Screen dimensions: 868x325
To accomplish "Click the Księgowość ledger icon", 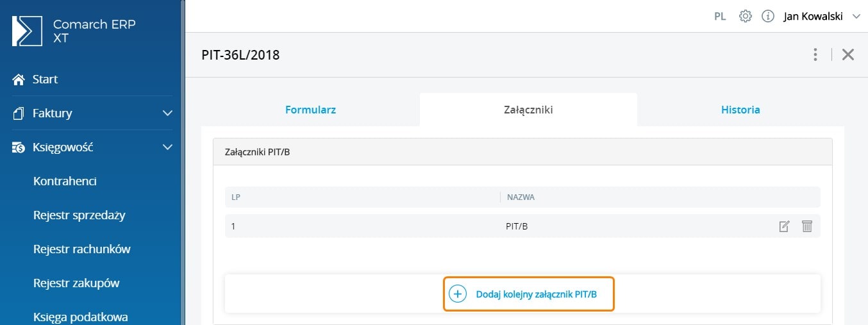I will click(19, 147).
